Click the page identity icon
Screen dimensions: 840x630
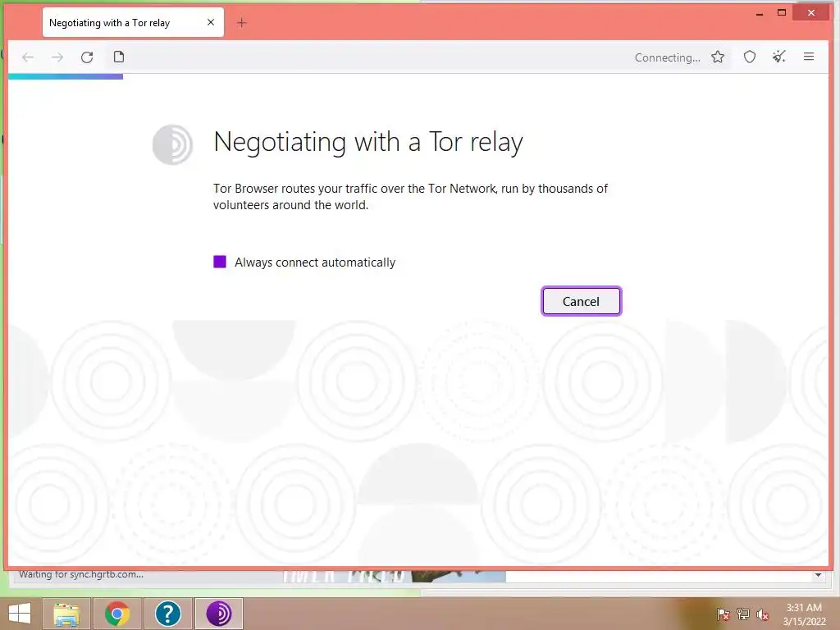click(119, 57)
